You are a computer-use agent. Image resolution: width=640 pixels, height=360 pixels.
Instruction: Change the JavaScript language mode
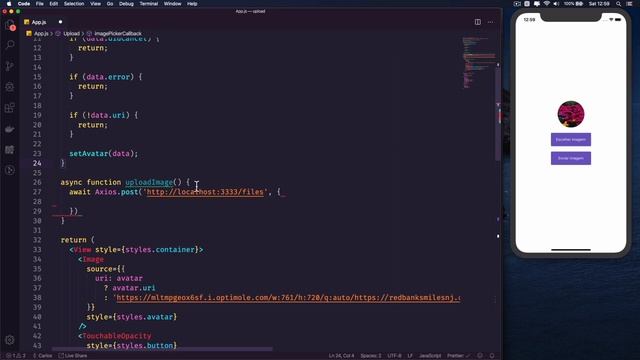(x=430, y=356)
